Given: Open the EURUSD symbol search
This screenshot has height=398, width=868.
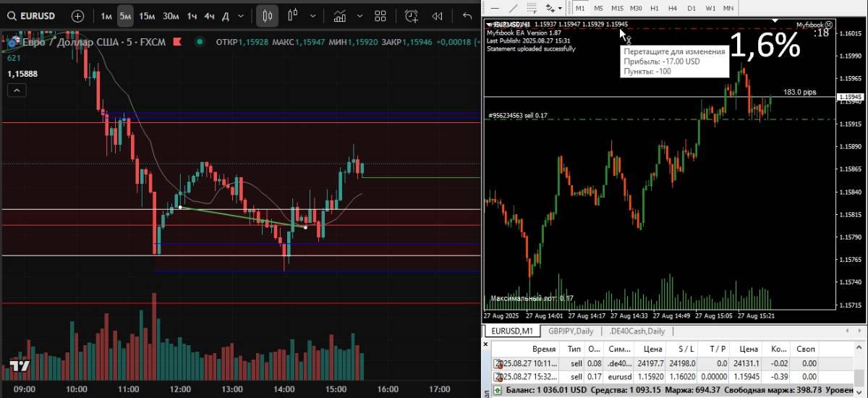Looking at the screenshot, I should (33, 15).
